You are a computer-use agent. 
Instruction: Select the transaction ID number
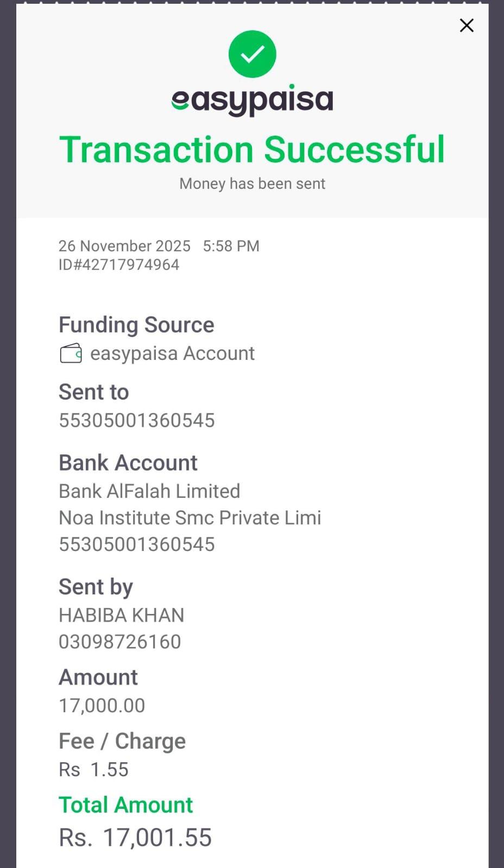pyautogui.click(x=119, y=264)
